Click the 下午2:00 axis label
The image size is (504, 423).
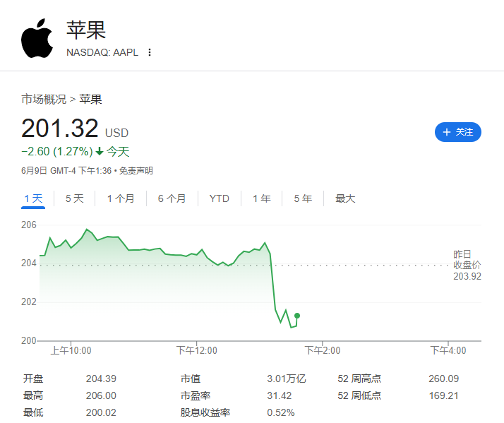coord(323,350)
